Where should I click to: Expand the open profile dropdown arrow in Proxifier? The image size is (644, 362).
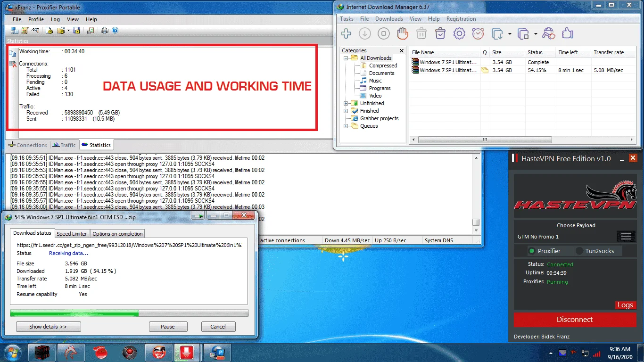pos(68,31)
